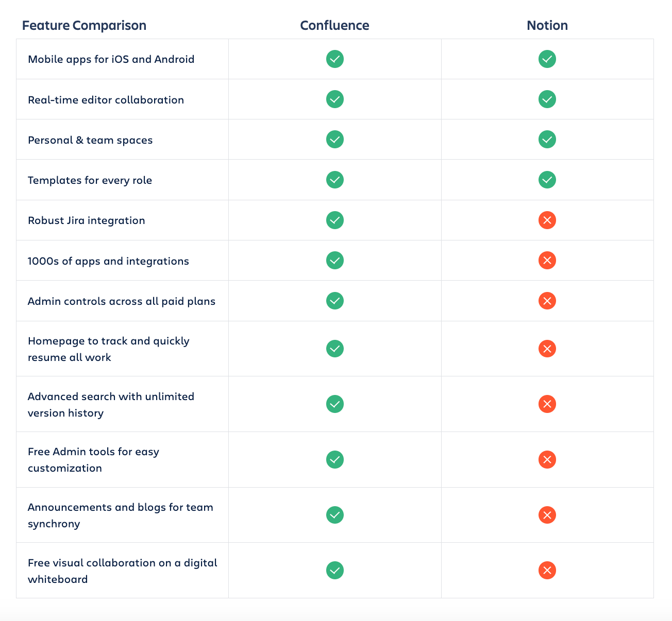Click the Templates for every role label
This screenshot has height=621, width=672.
[90, 180]
